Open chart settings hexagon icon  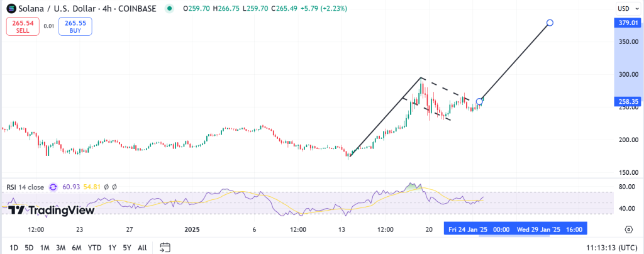coord(628,229)
